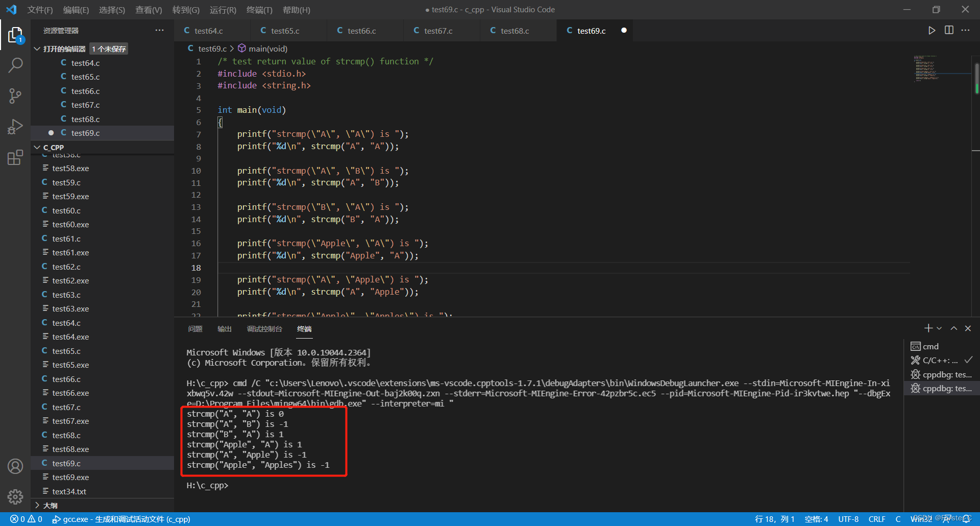
Task: Open the View menu
Action: click(149, 10)
